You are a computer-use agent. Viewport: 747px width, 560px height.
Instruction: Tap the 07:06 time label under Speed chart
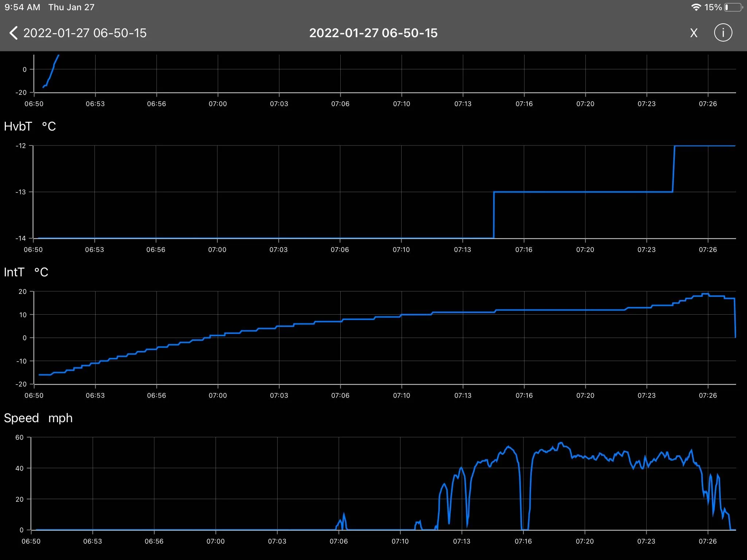338,541
